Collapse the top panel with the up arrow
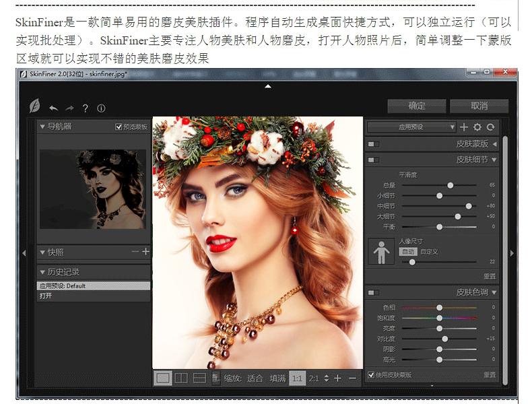 [268, 86]
